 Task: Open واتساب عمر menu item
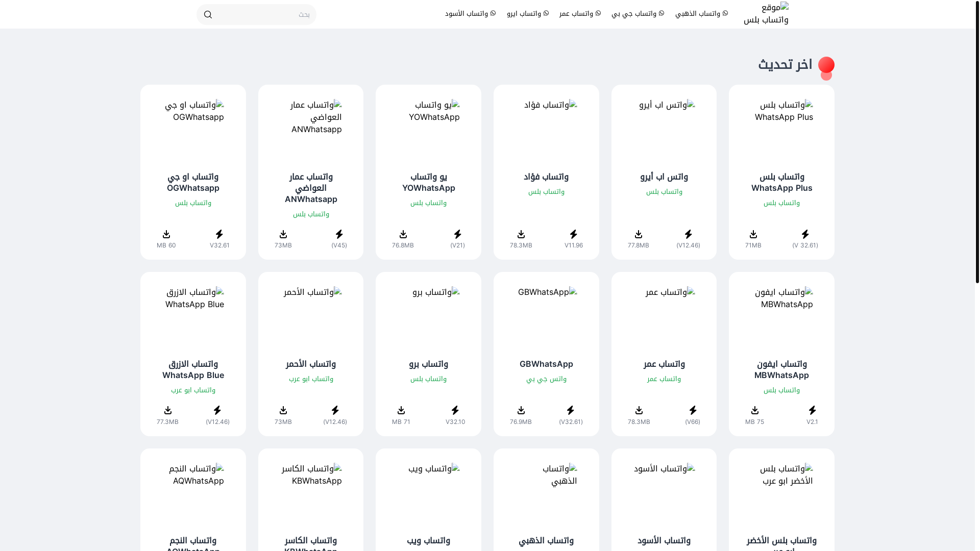coord(580,14)
